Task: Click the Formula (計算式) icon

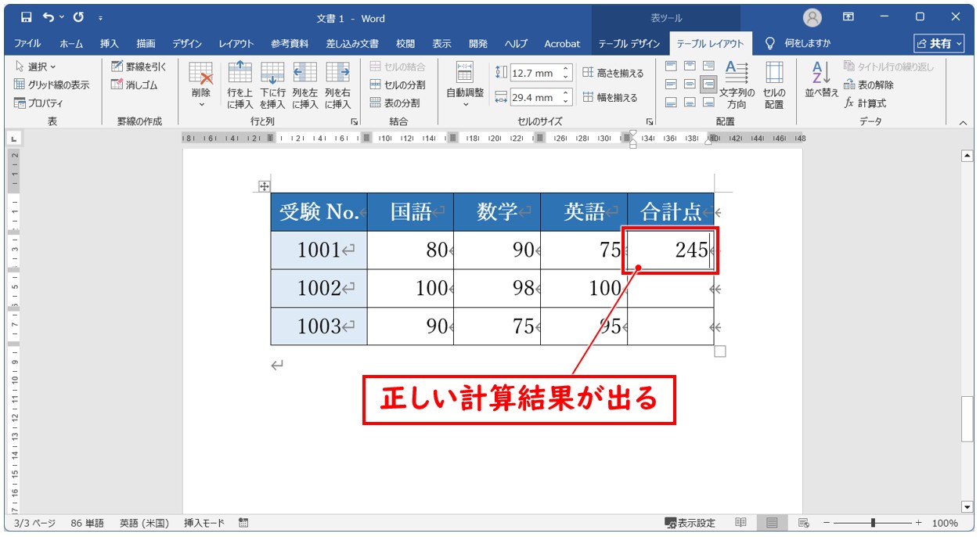Action: 850,103
